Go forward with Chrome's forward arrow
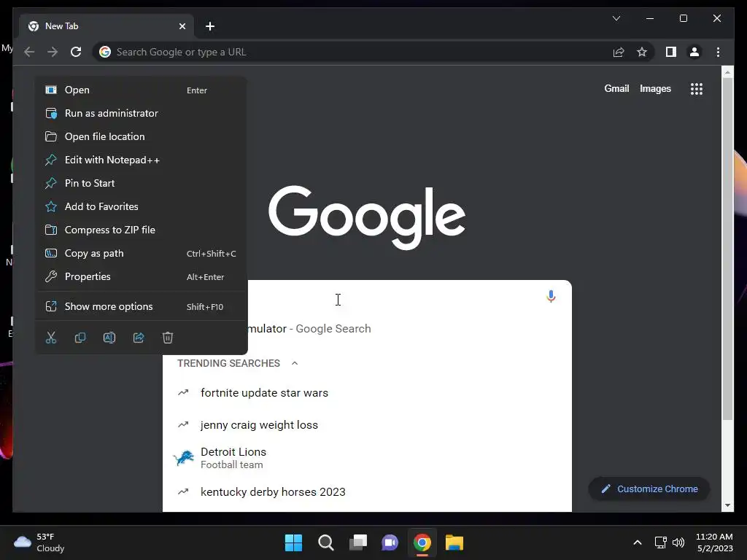 pyautogui.click(x=53, y=52)
